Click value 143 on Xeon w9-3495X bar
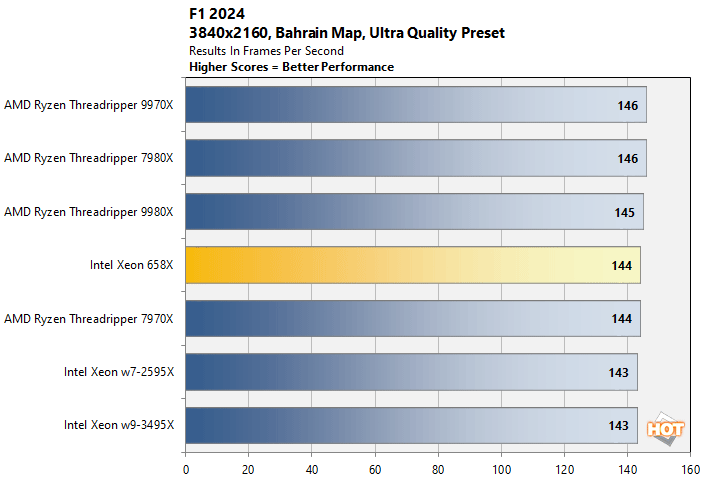Image resolution: width=708 pixels, height=480 pixels. click(619, 426)
